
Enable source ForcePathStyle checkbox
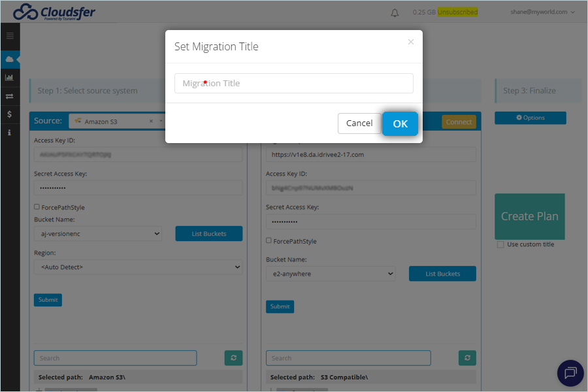point(37,206)
